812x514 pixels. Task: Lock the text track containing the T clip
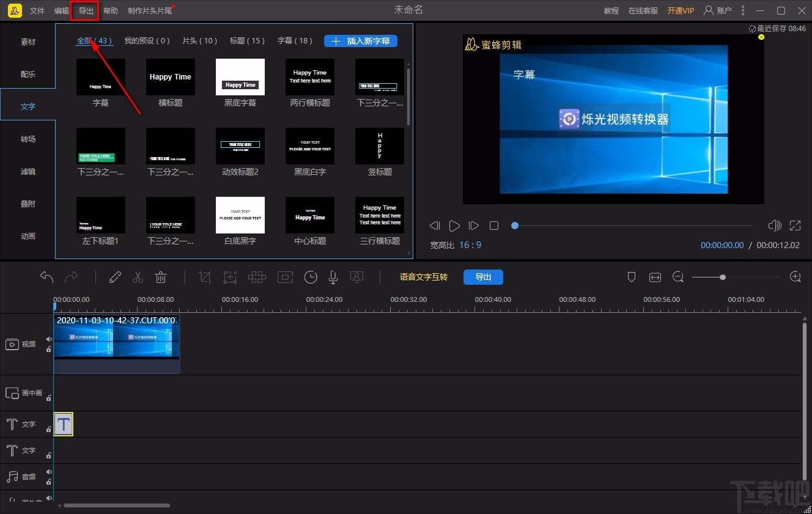(49, 429)
